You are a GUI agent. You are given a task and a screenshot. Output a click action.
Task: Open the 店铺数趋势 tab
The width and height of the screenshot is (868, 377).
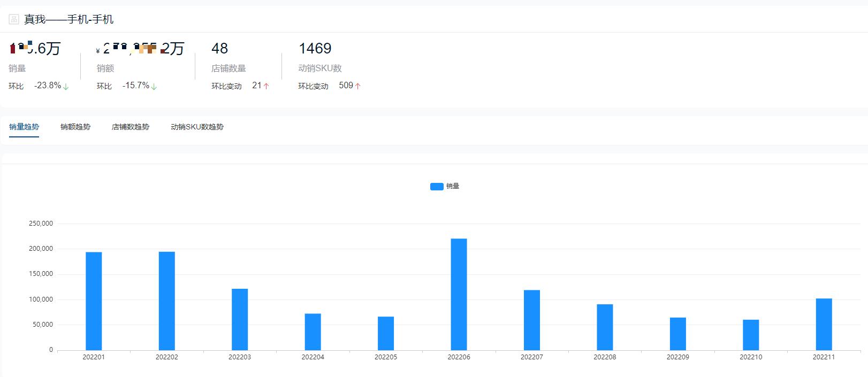click(x=131, y=127)
